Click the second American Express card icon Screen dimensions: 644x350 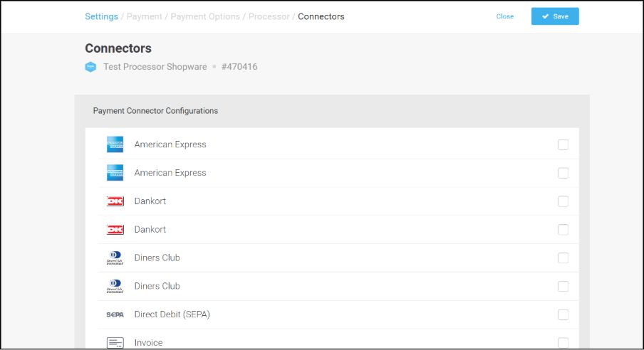click(115, 173)
